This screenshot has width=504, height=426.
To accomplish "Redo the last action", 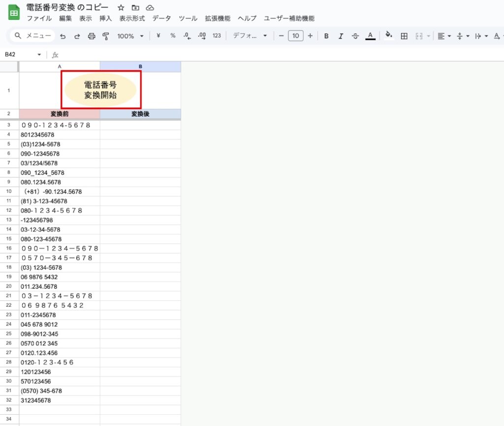I will 77,36.
